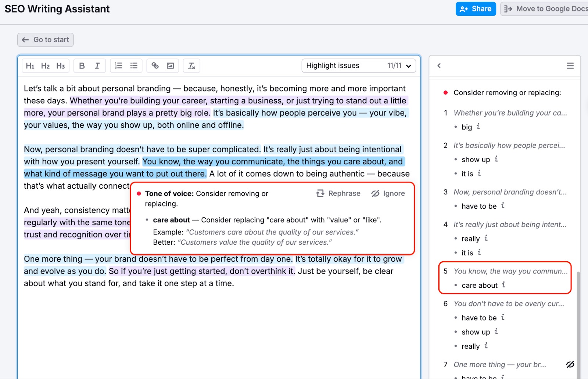The image size is (588, 379).
Task: Insert an image into the document
Action: click(x=170, y=65)
